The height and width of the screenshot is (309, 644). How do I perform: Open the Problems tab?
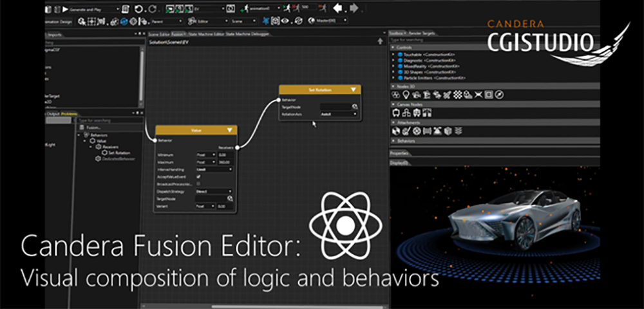point(69,114)
